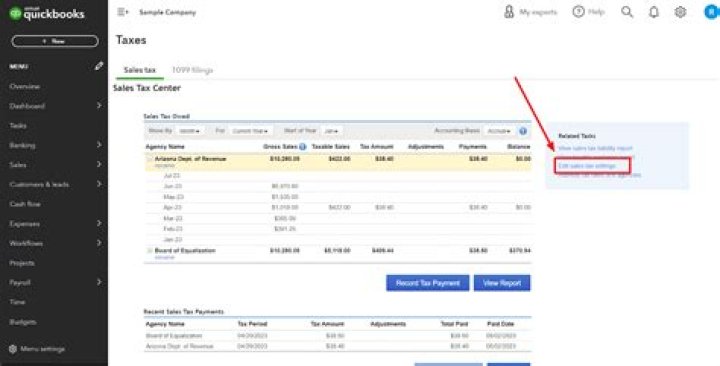Click the Payments column header
The image size is (720, 366).
pyautogui.click(x=472, y=147)
